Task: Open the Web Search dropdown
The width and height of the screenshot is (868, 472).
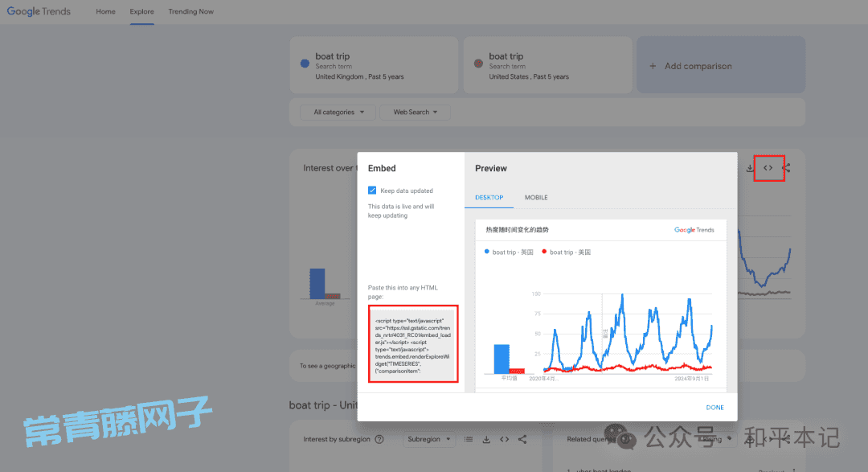Action: [415, 112]
